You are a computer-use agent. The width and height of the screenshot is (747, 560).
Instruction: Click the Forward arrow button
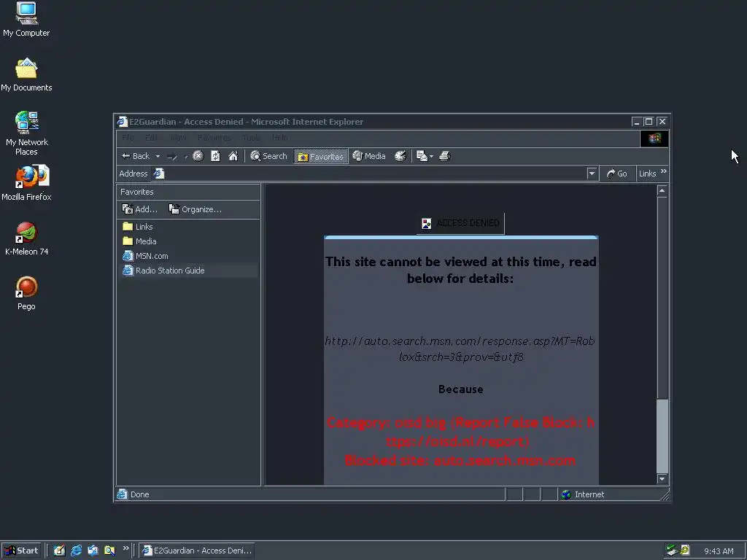coord(172,156)
